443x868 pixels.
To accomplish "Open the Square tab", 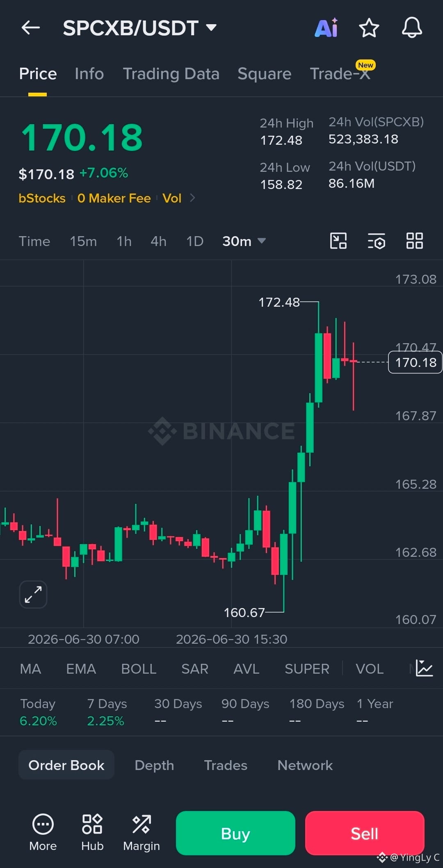I will 264,74.
